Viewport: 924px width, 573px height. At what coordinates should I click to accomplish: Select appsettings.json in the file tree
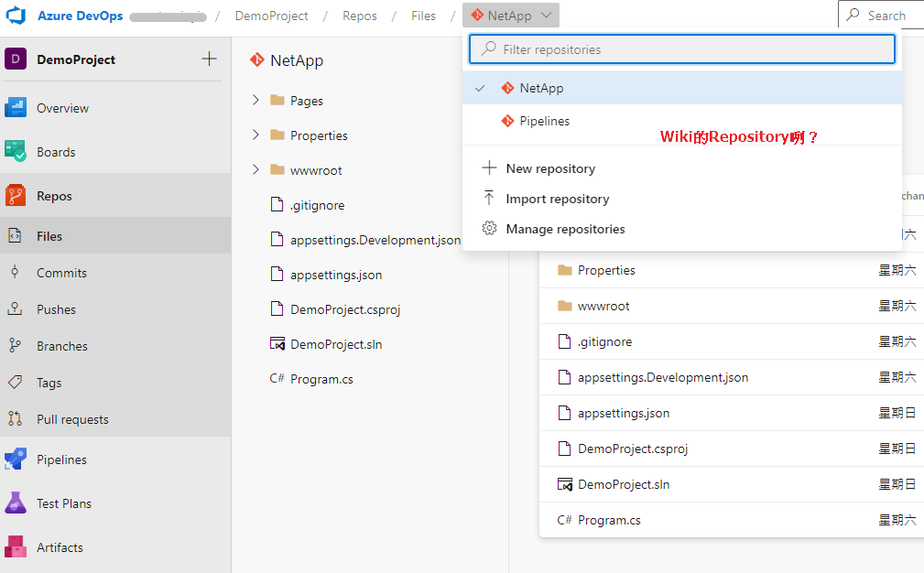(336, 275)
